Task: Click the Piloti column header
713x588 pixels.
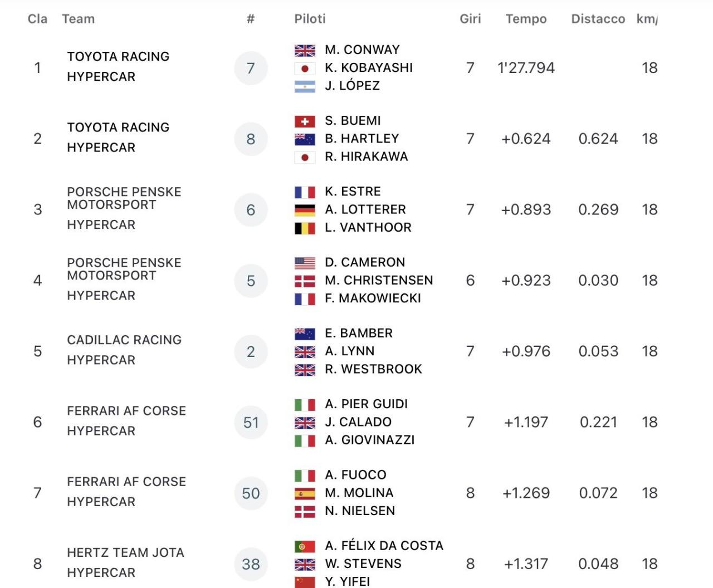Action: pos(310,19)
